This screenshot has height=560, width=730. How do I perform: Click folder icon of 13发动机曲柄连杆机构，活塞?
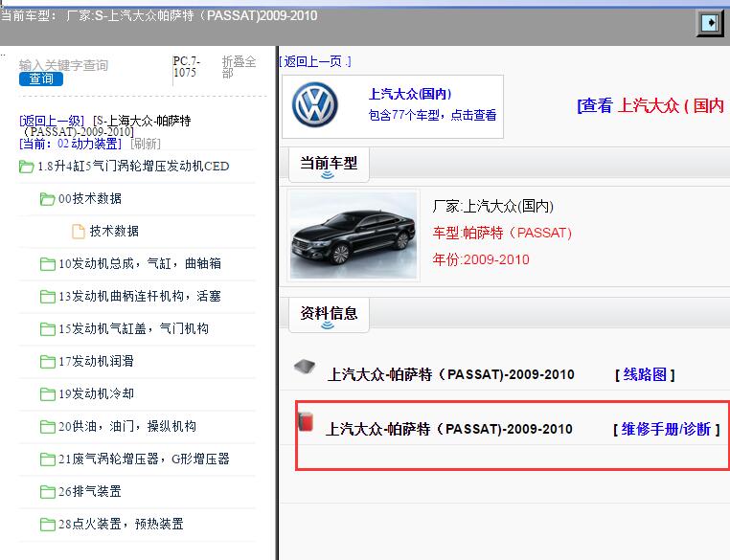pos(47,297)
